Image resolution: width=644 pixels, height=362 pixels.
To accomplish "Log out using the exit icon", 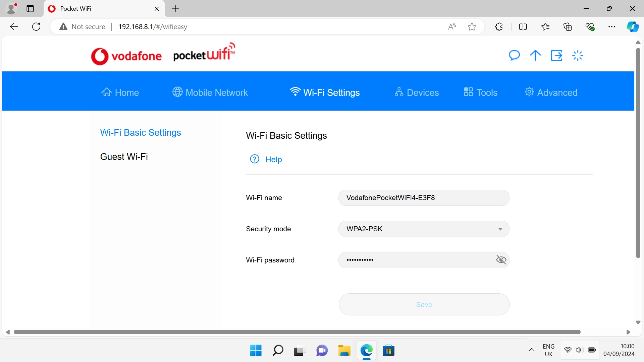I will point(556,55).
